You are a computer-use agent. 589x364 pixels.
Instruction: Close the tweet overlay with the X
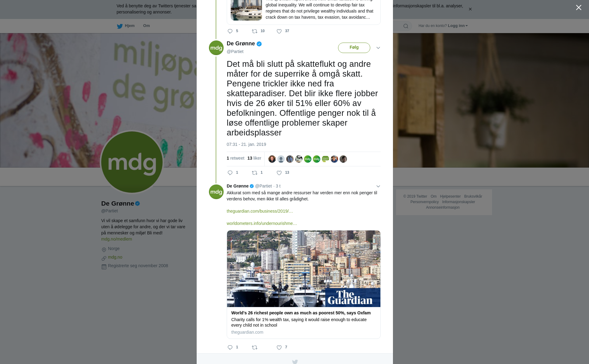coord(579,8)
